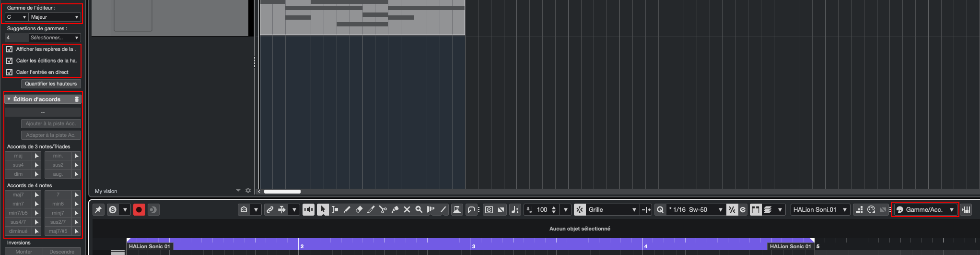The width and height of the screenshot is (980, 255).
Task: Click the insert velocity 100 stepper
Action: [554, 209]
